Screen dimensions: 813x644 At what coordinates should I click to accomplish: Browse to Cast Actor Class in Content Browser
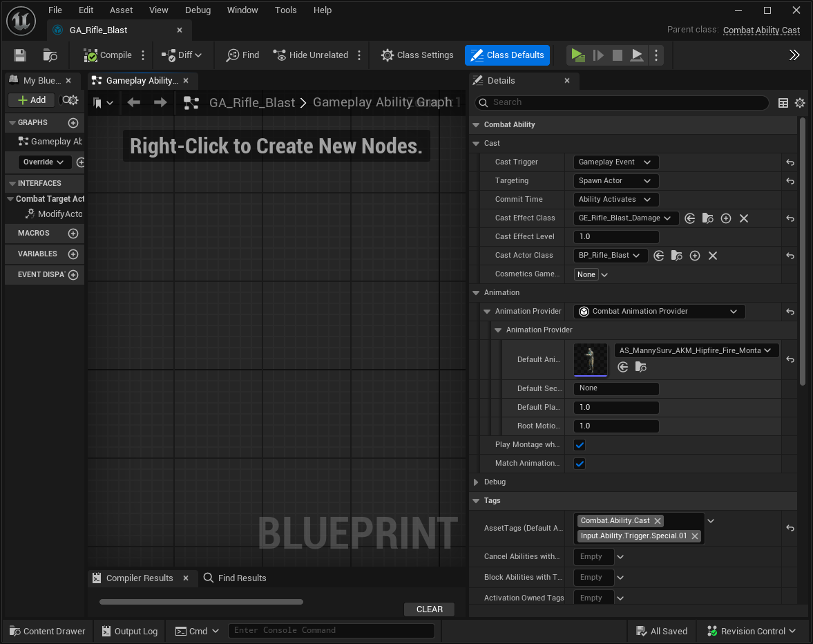coord(677,256)
